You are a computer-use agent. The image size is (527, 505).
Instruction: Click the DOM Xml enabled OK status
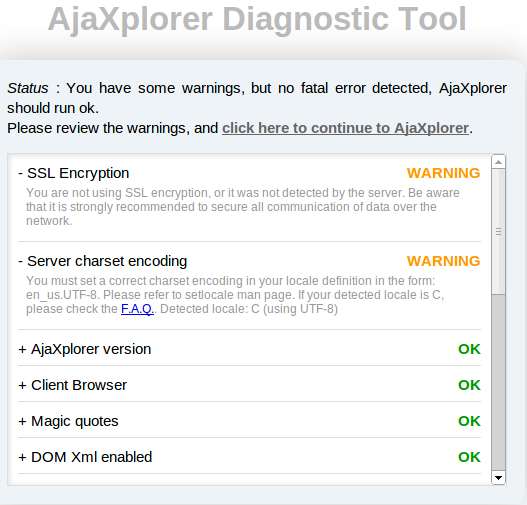(469, 457)
